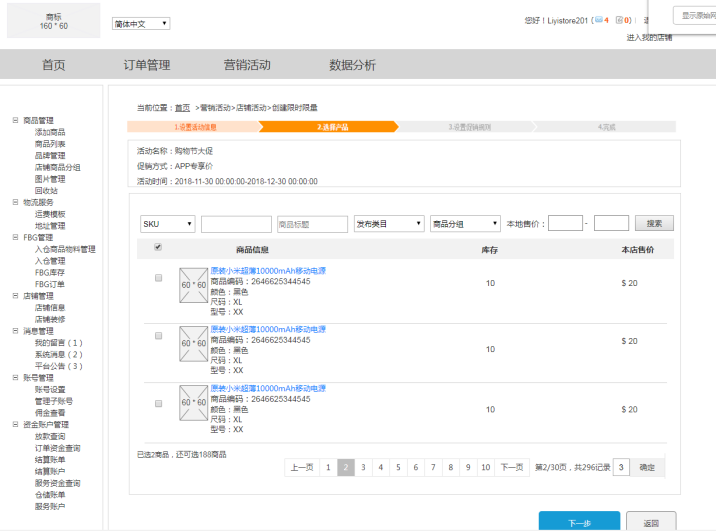Image resolution: width=716 pixels, height=532 pixels.
Task: Collapse the 资金账户管理 tree section
Action: 15,425
